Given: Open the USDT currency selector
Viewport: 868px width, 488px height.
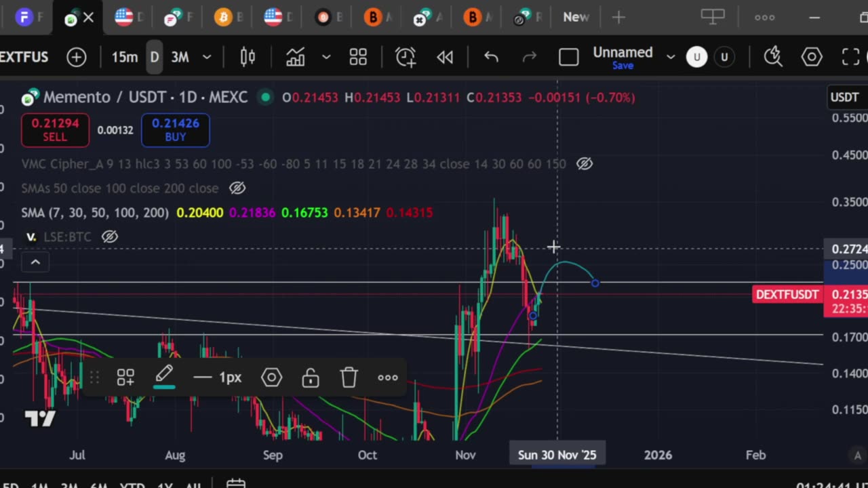Looking at the screenshot, I should 845,98.
